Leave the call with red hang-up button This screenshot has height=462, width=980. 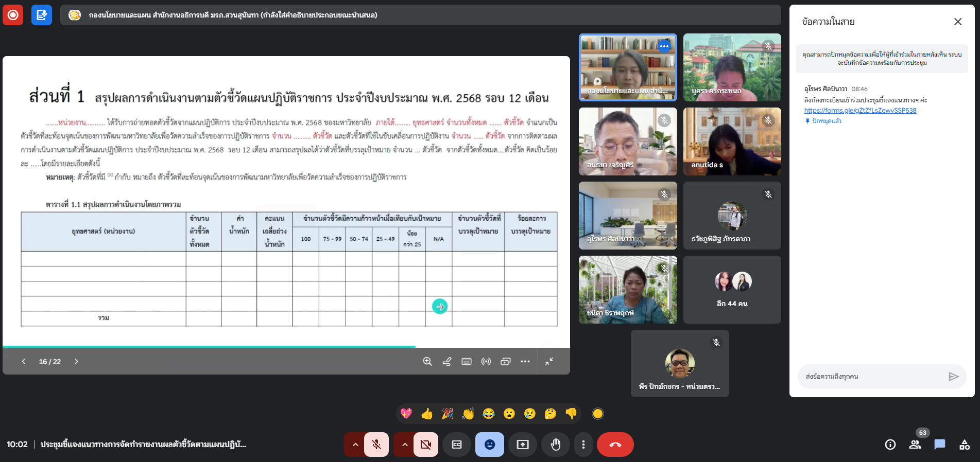pyautogui.click(x=615, y=445)
